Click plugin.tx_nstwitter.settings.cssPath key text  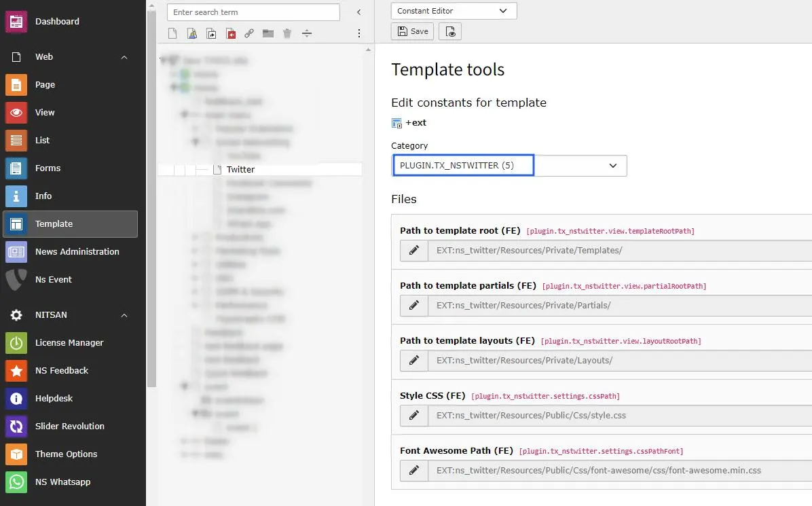click(x=545, y=396)
